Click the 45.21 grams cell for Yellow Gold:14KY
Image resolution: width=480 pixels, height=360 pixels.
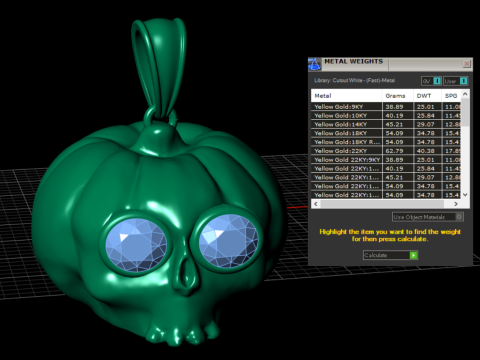(398, 124)
